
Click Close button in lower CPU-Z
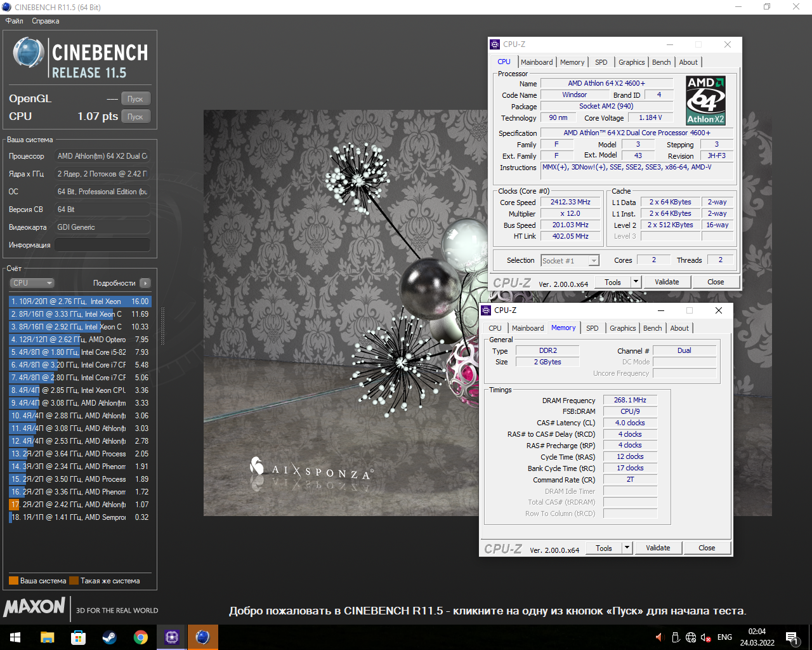(x=707, y=548)
